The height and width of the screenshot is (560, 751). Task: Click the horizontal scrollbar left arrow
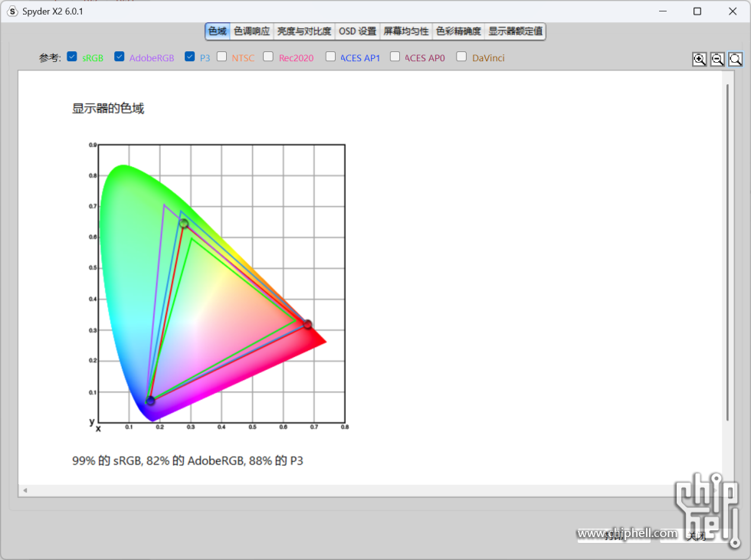coord(25,490)
